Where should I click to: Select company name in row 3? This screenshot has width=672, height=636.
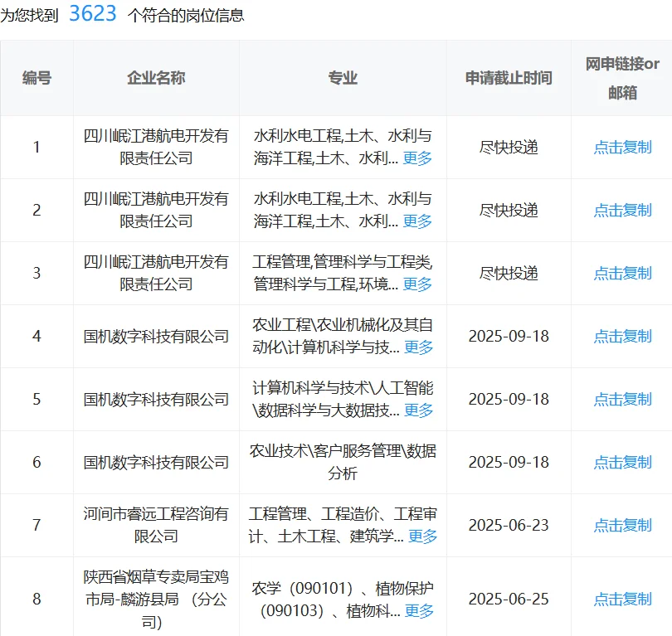(x=156, y=273)
